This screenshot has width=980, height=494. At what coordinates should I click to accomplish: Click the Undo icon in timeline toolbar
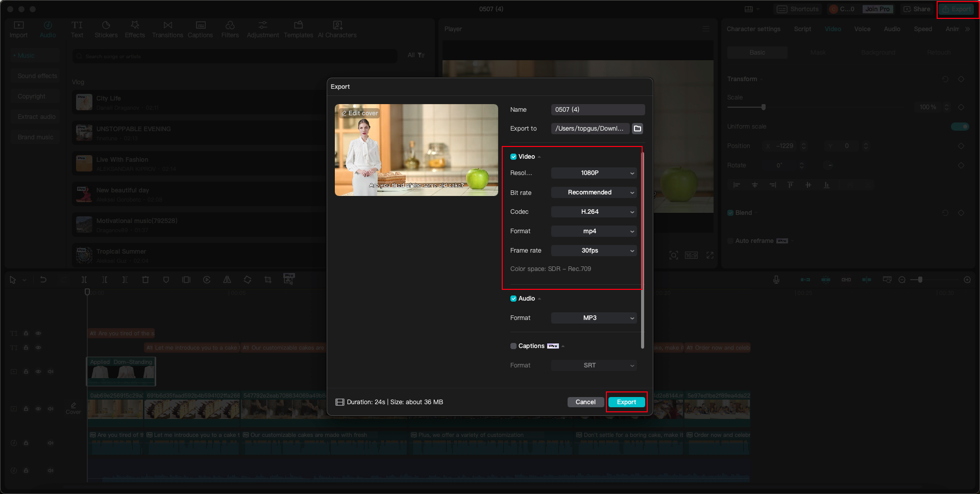tap(43, 280)
